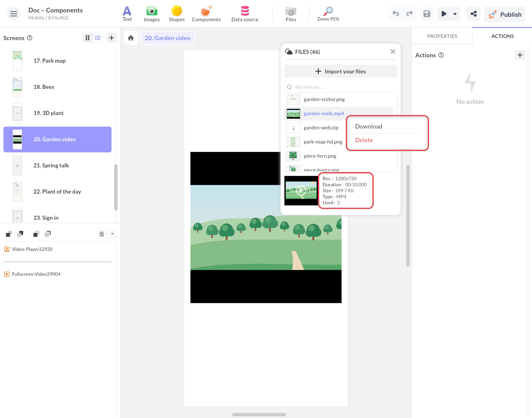
Task: Open the Components library
Action: click(206, 14)
